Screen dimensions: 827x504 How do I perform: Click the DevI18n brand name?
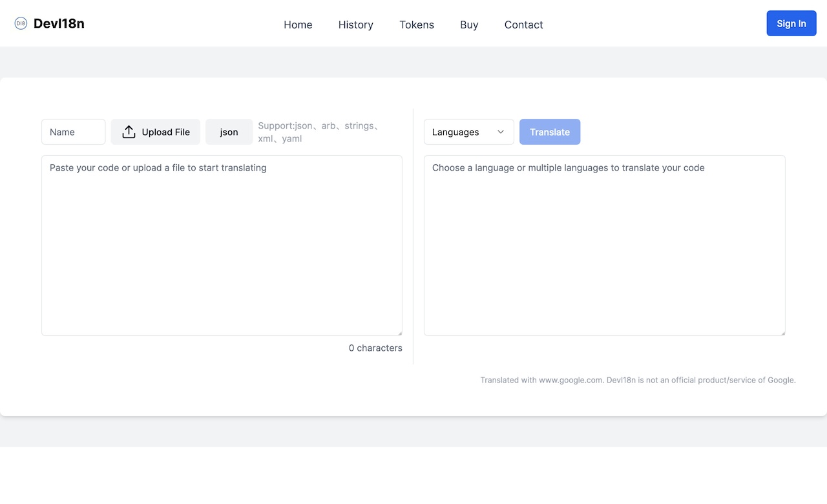59,23
